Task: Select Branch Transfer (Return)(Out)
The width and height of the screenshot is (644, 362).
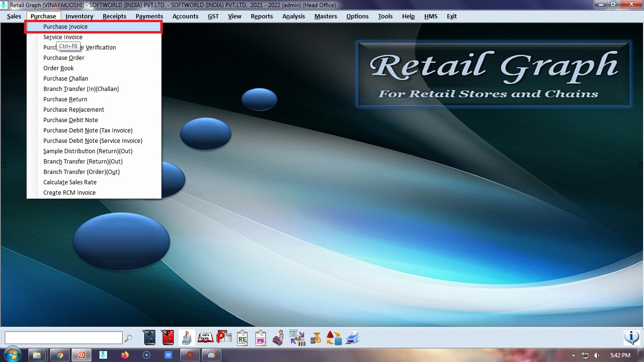Action: (x=94, y=162)
